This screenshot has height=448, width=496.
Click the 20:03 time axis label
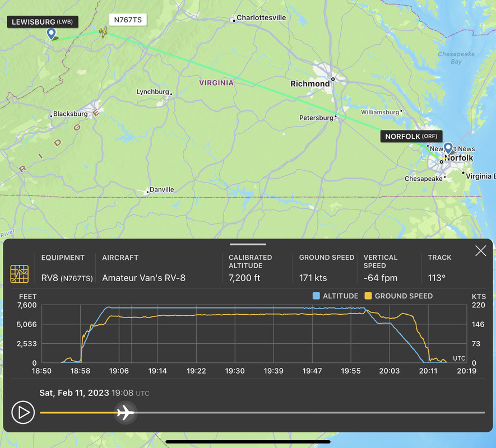pyautogui.click(x=390, y=371)
